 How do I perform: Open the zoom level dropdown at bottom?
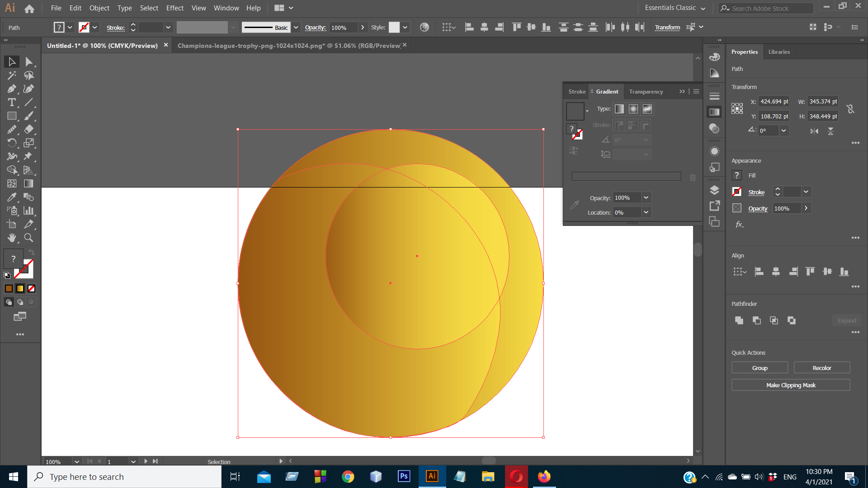pos(77,462)
